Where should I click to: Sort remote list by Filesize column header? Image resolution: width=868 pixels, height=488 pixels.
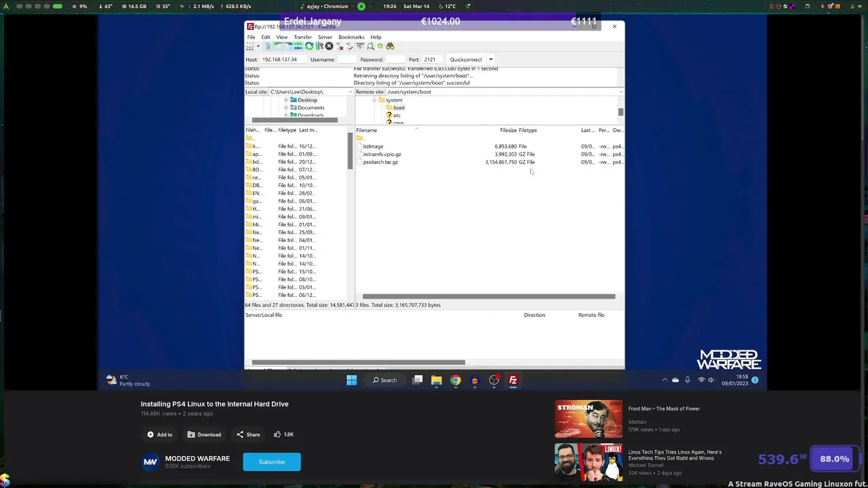point(508,130)
